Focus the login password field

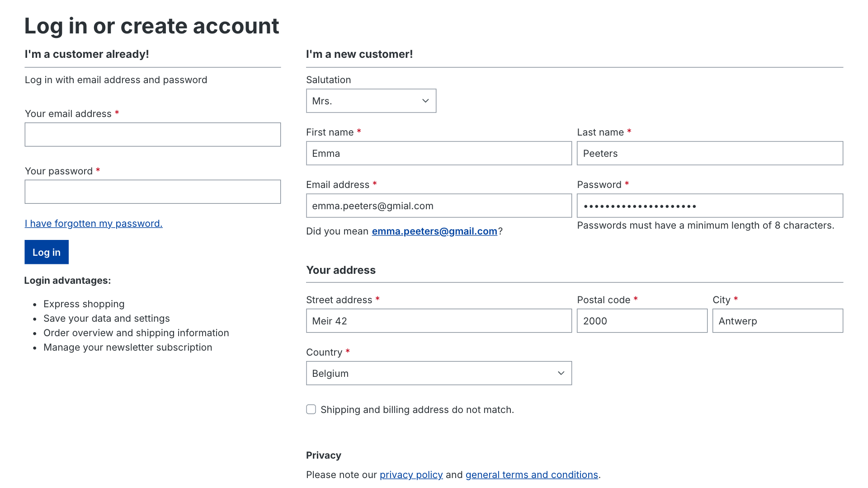[153, 192]
